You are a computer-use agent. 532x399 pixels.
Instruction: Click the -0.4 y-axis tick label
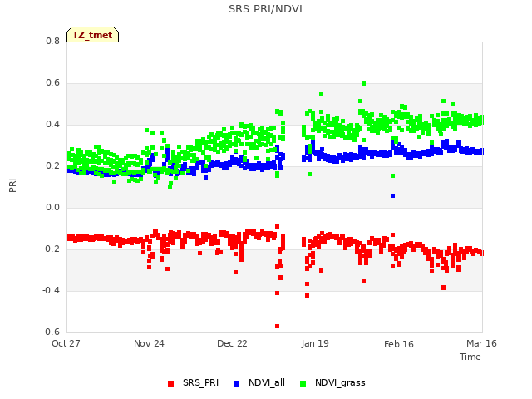click(51, 290)
